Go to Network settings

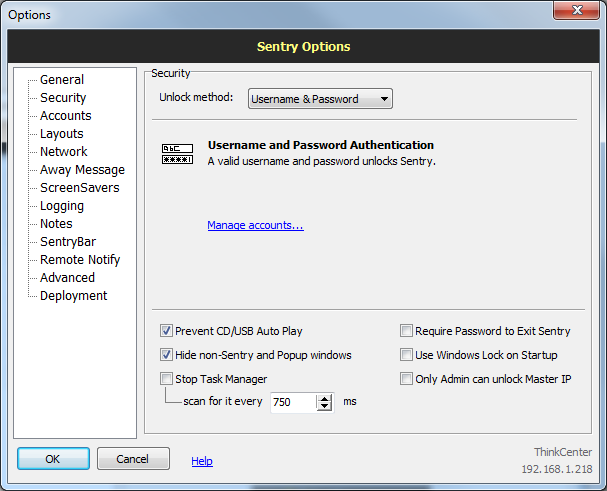(x=64, y=152)
